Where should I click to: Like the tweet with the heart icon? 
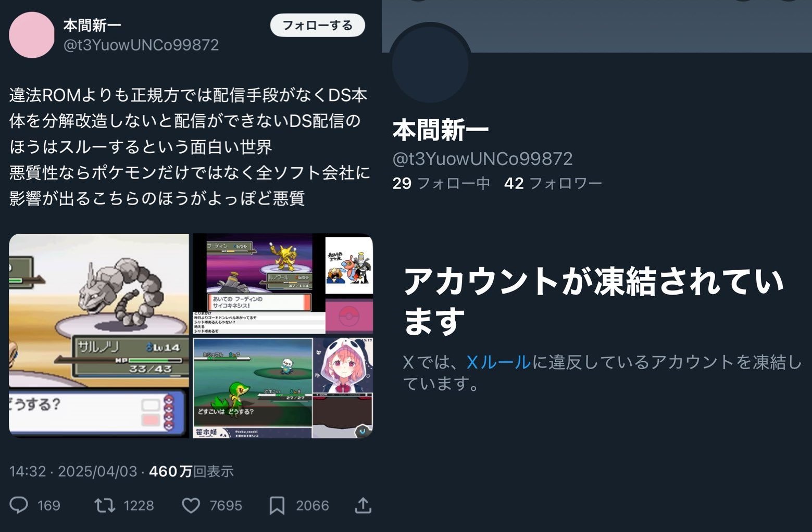pyautogui.click(x=191, y=505)
